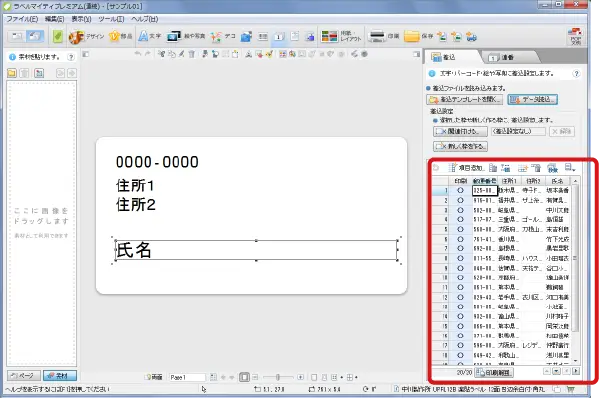The image size is (599, 398).
Task: Toggle print circle in data row 14
Action: coord(460,316)
